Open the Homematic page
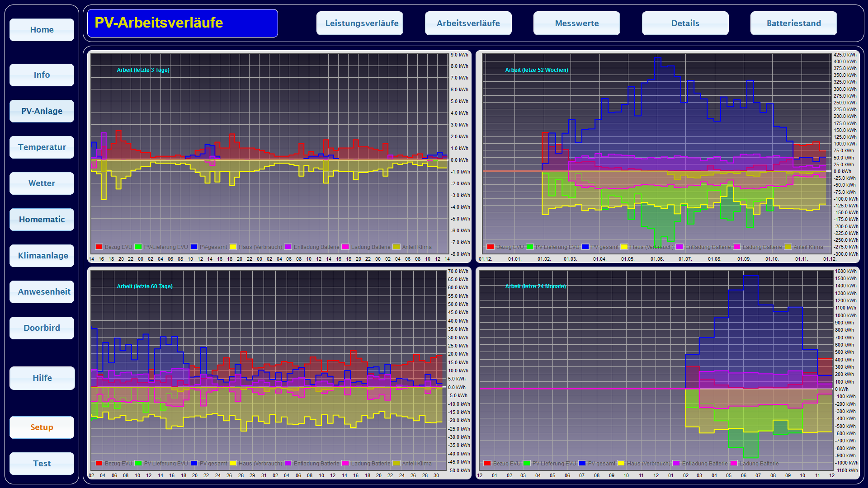This screenshot has width=868, height=488. tap(42, 220)
